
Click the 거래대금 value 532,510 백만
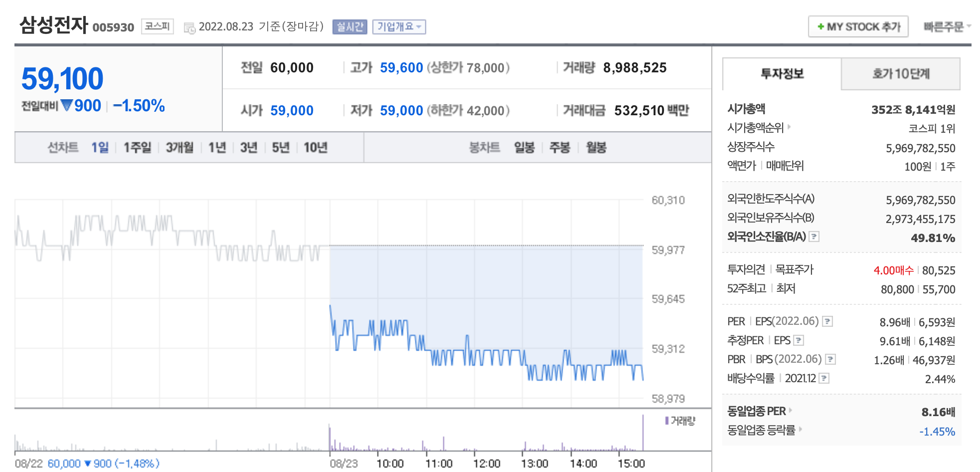tap(652, 110)
